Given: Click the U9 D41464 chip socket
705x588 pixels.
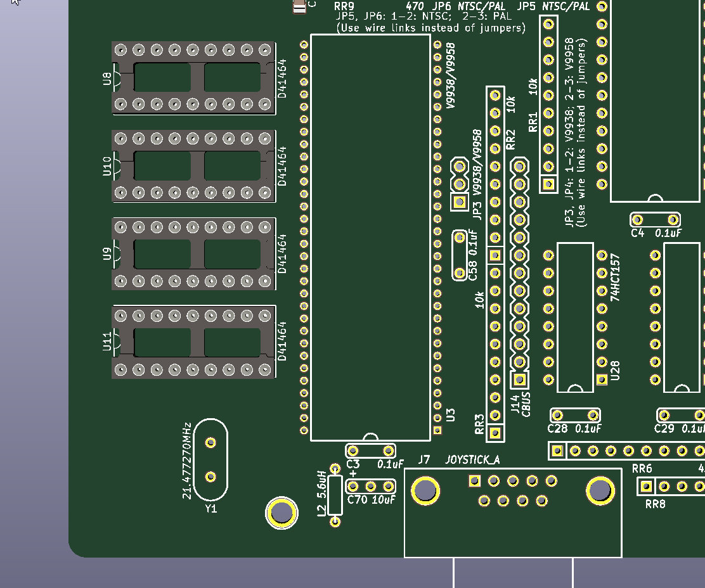Looking at the screenshot, I should pos(193,254).
